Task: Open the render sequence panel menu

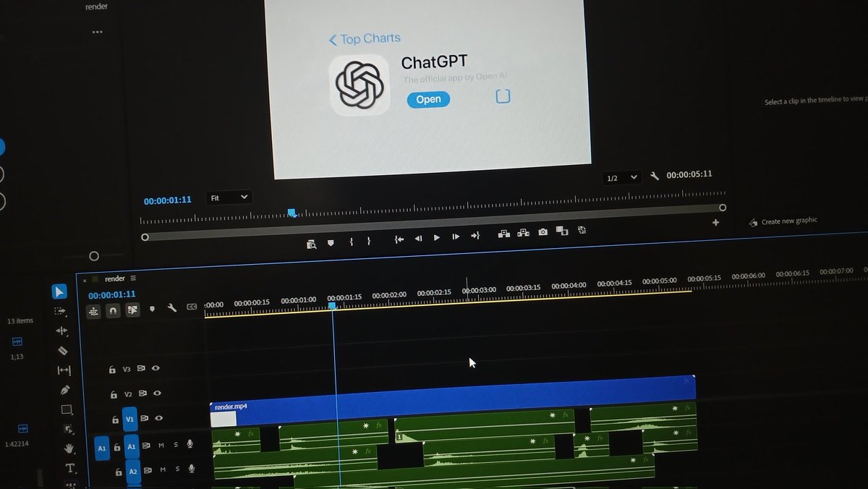Action: coord(133,278)
